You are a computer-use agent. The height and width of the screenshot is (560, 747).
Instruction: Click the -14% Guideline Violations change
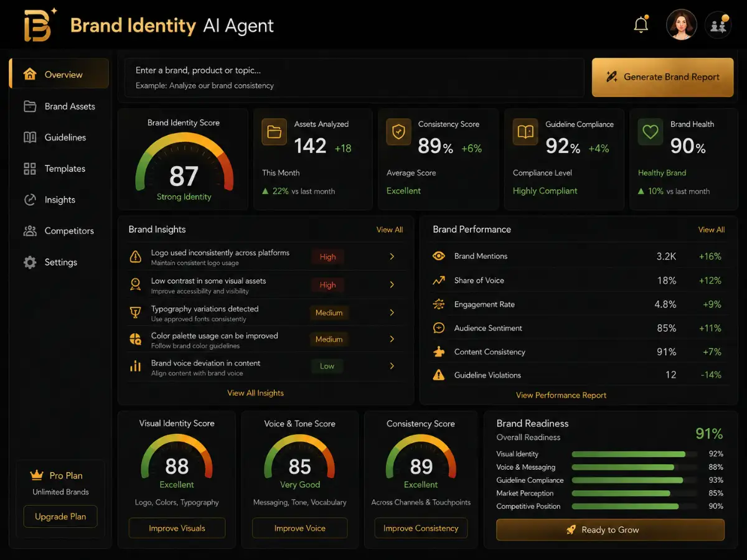[710, 375]
